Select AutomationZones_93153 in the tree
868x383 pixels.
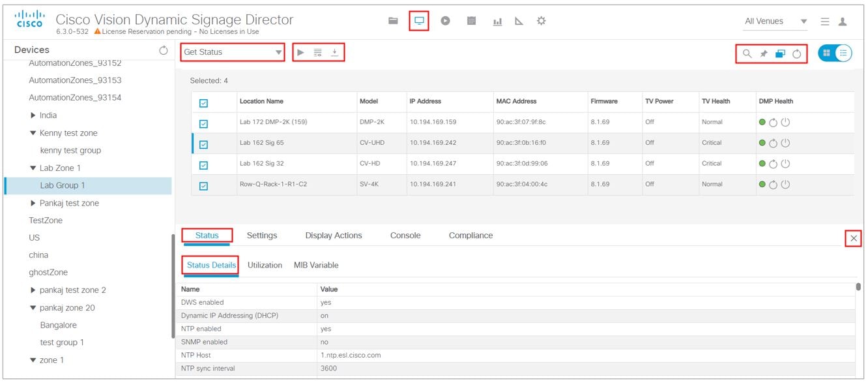75,80
